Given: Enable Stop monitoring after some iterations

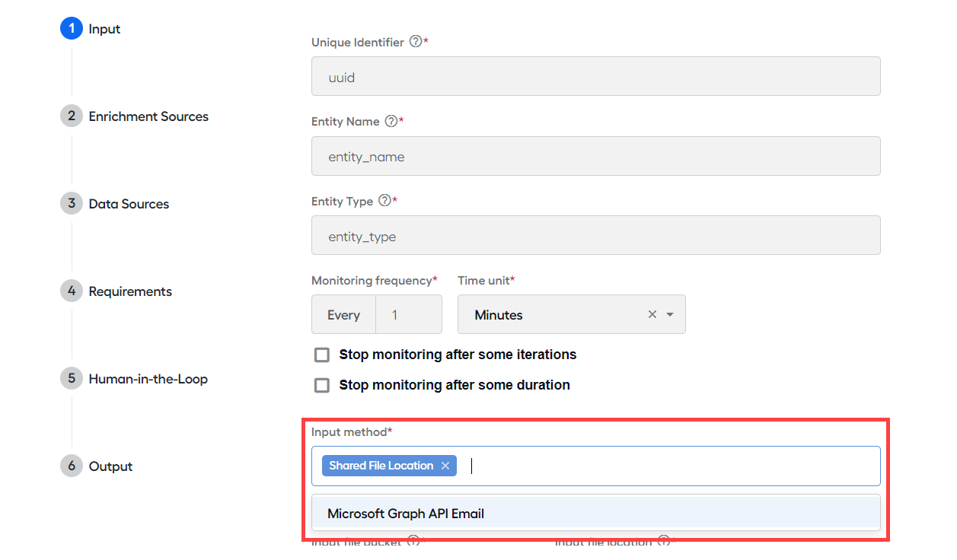Looking at the screenshot, I should coord(322,355).
